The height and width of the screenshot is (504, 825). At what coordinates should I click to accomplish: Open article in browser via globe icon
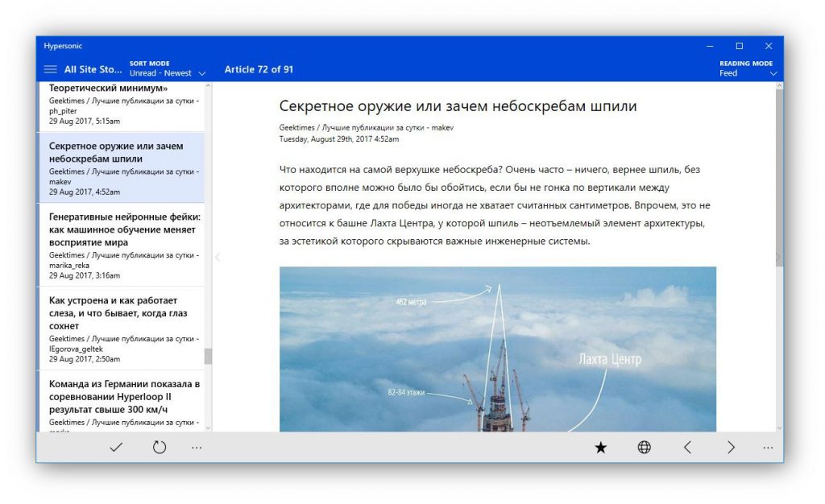[x=643, y=446]
